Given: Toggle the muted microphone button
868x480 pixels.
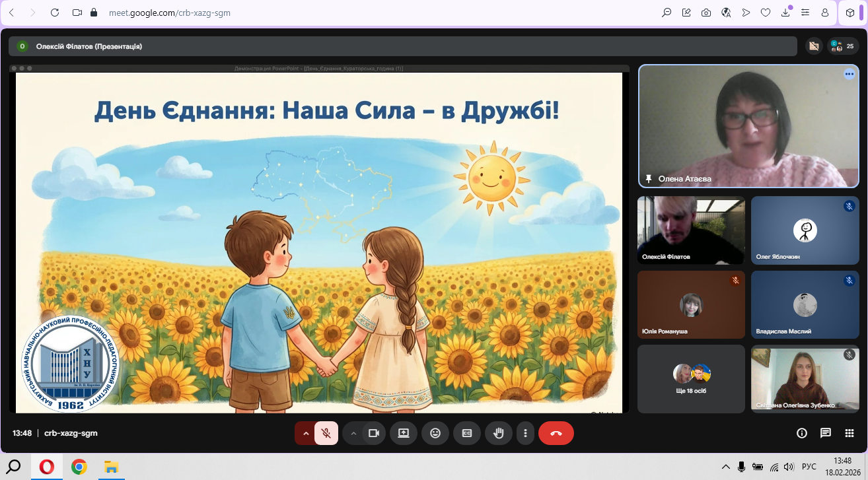Looking at the screenshot, I should [x=326, y=433].
